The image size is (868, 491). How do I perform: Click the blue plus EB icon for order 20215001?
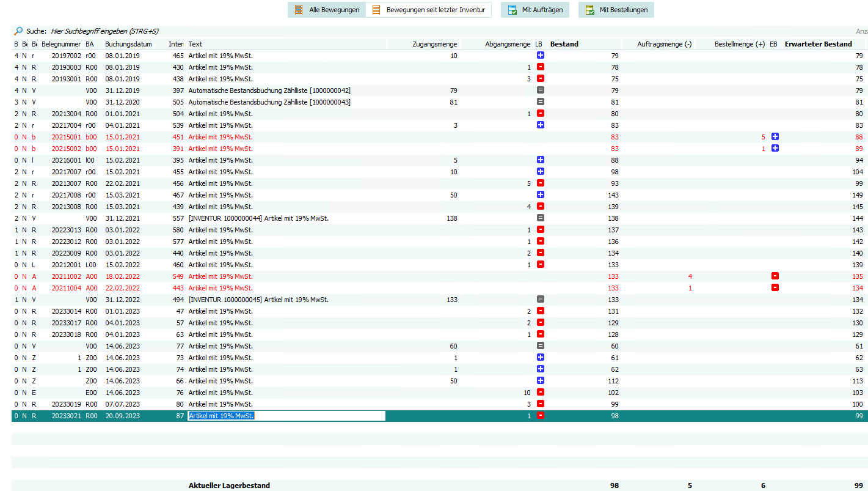(775, 137)
